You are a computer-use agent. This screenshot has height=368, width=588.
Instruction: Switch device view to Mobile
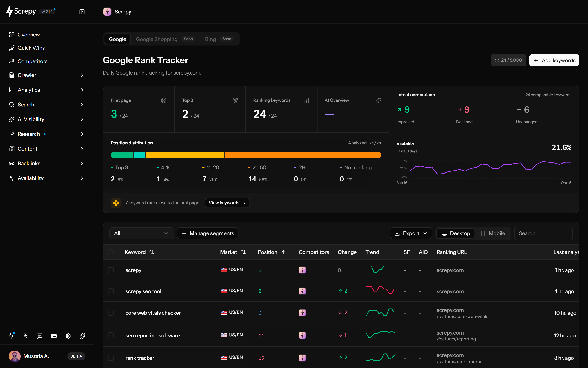[x=493, y=233]
